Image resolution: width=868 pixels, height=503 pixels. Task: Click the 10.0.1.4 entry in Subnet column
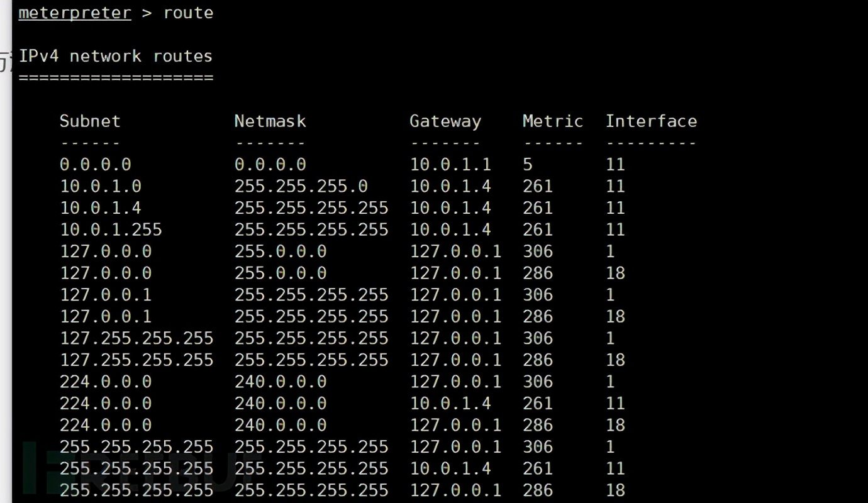pyautogui.click(x=101, y=208)
